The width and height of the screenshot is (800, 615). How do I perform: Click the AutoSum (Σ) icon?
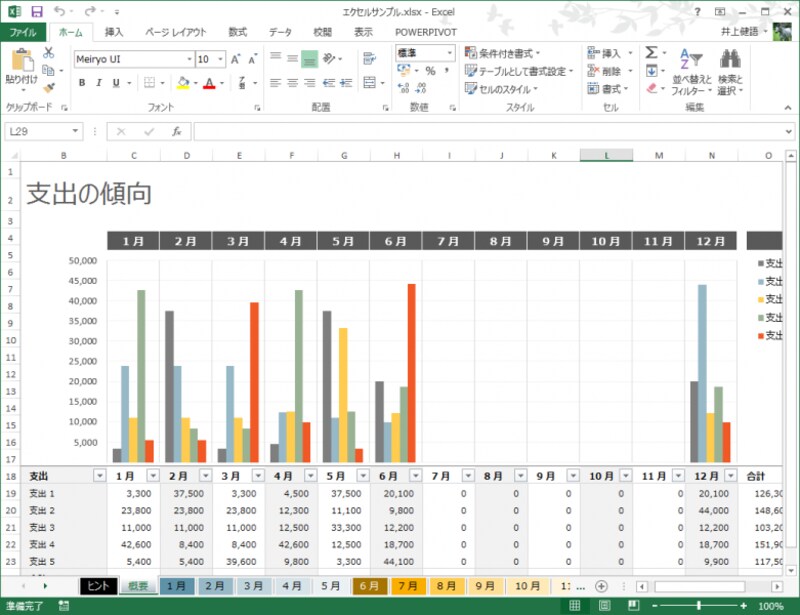[x=651, y=52]
